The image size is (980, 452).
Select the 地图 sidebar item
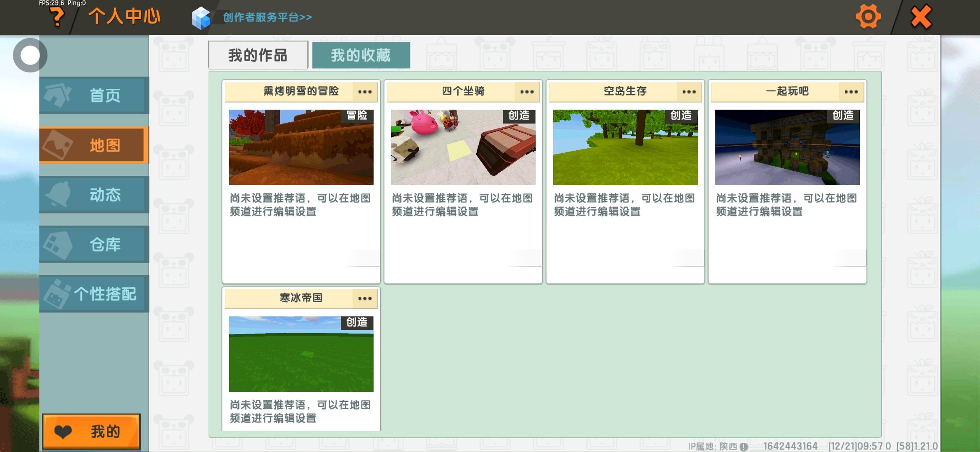click(94, 145)
